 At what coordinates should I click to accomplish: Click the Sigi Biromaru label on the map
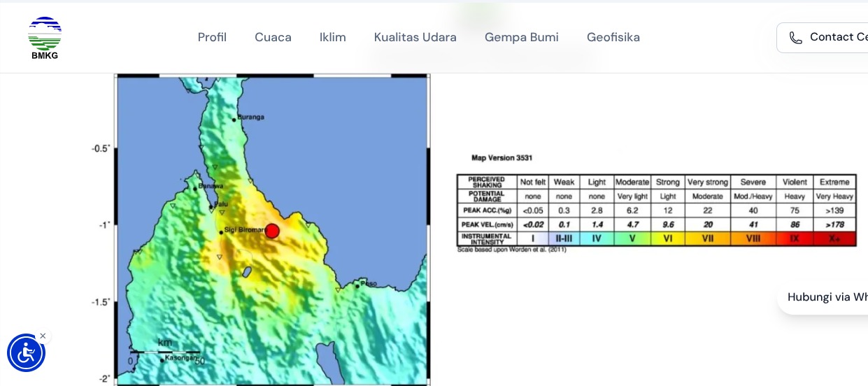coord(246,229)
